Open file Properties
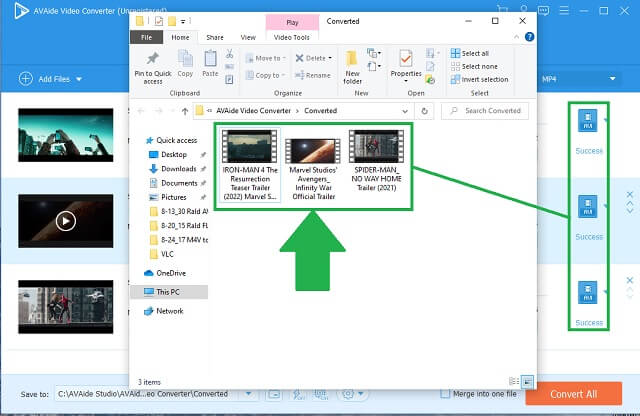 [406, 64]
